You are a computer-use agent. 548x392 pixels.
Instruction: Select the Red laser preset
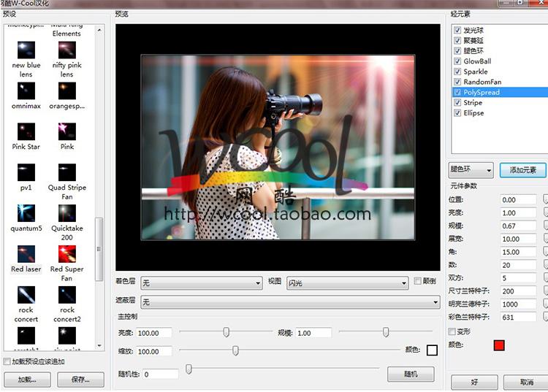[26, 254]
